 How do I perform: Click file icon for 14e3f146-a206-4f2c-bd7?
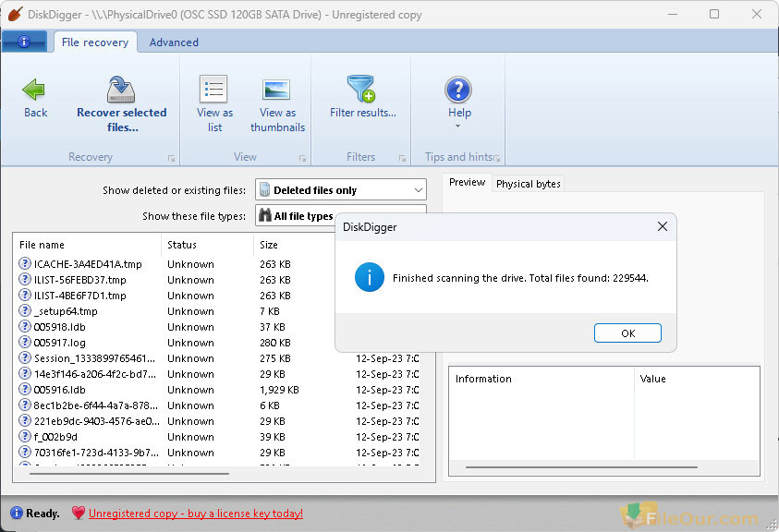pyautogui.click(x=25, y=373)
